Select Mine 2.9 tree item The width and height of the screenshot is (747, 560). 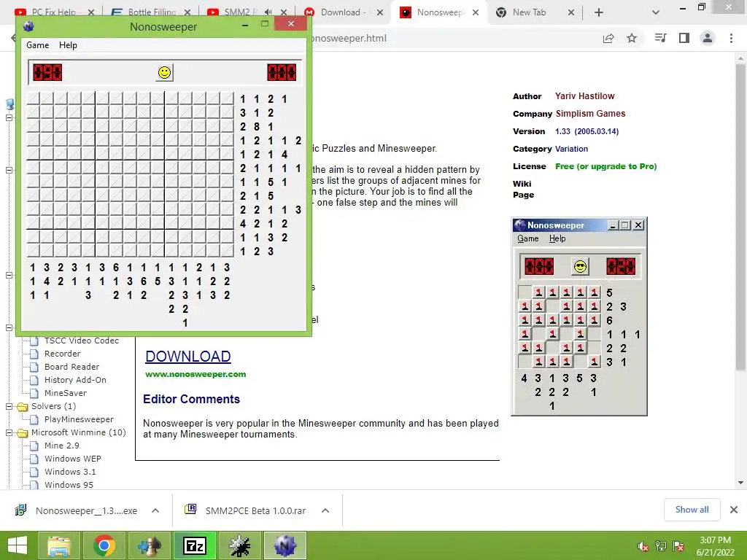[62, 446]
